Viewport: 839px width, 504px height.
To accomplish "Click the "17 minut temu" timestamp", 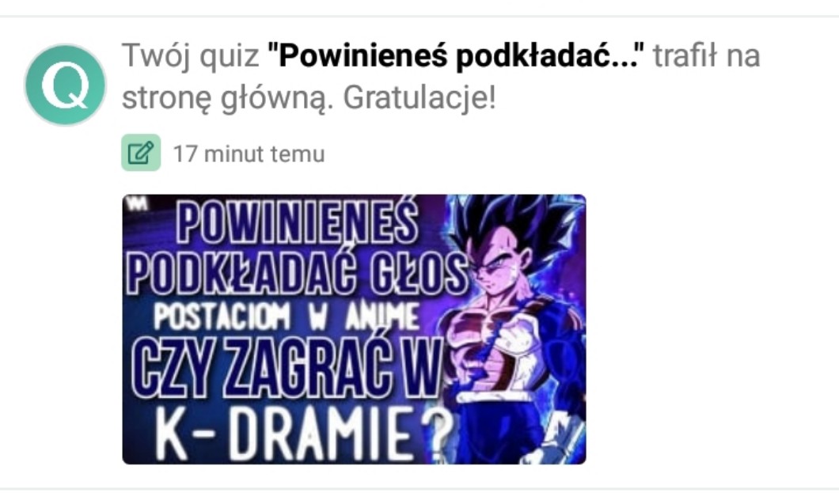I will click(249, 154).
